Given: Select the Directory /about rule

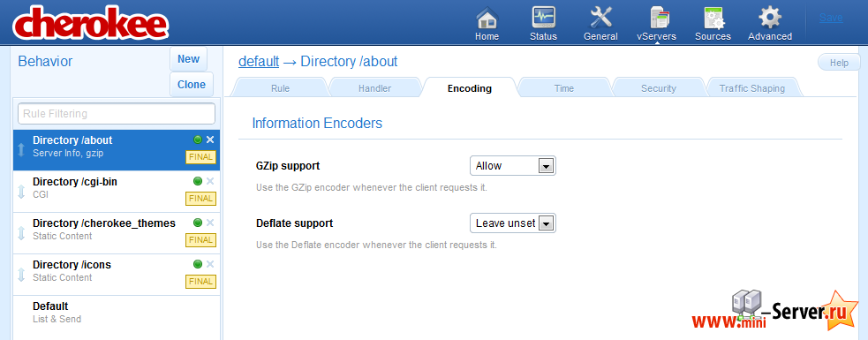Looking at the screenshot, I should point(117,150).
